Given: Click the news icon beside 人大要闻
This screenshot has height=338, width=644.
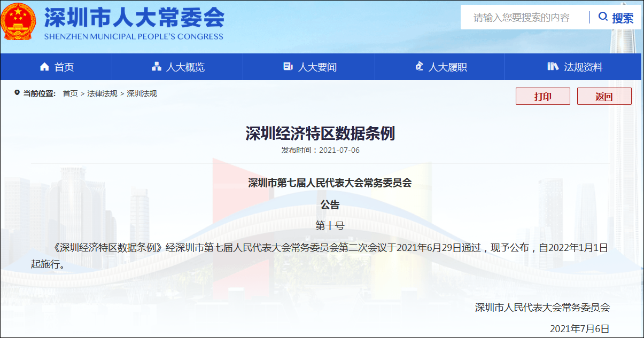Looking at the screenshot, I should coord(288,67).
